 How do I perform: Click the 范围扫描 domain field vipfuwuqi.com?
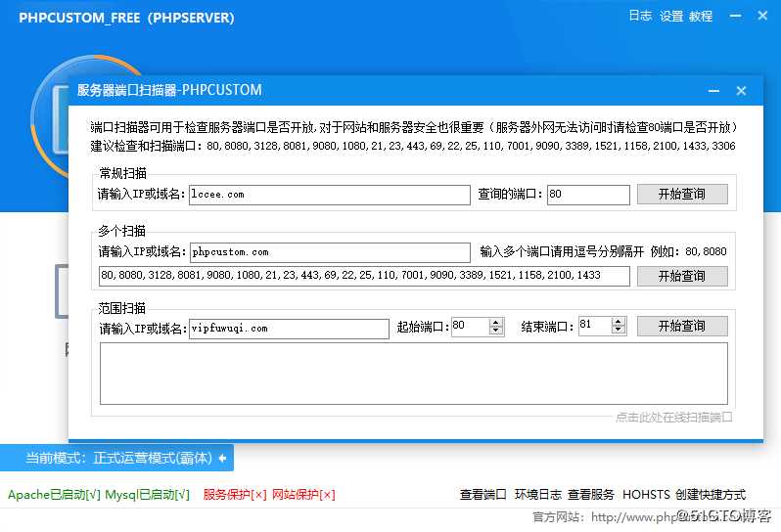tap(289, 329)
